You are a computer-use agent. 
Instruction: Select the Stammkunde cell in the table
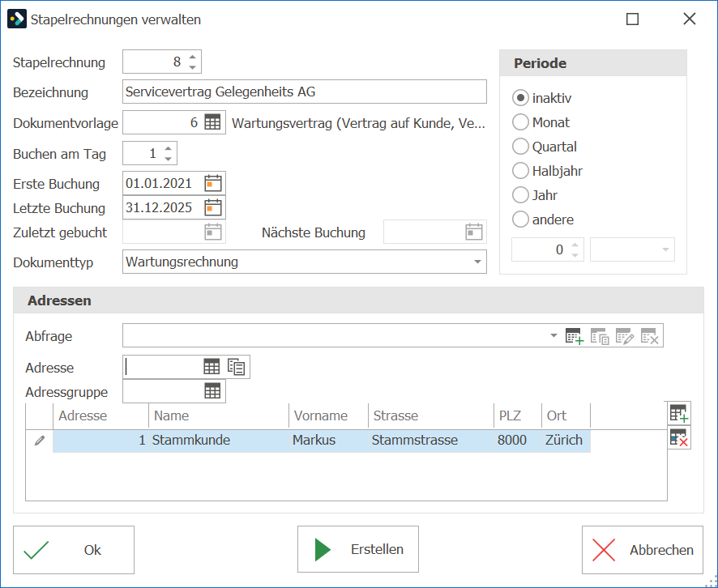219,441
